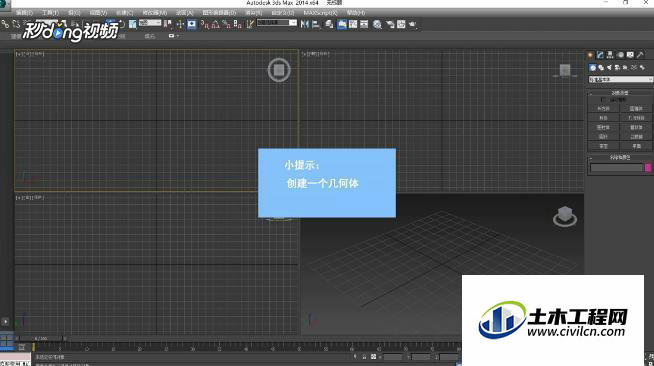Viewport: 654px width, 366px height.
Task: Open the Tools (工具) menu
Action: (x=50, y=13)
